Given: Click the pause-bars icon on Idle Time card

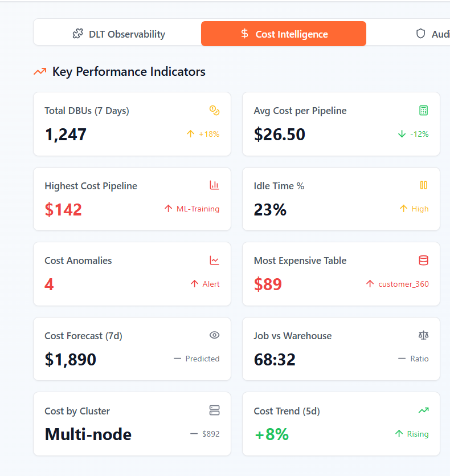Looking at the screenshot, I should coord(423,185).
